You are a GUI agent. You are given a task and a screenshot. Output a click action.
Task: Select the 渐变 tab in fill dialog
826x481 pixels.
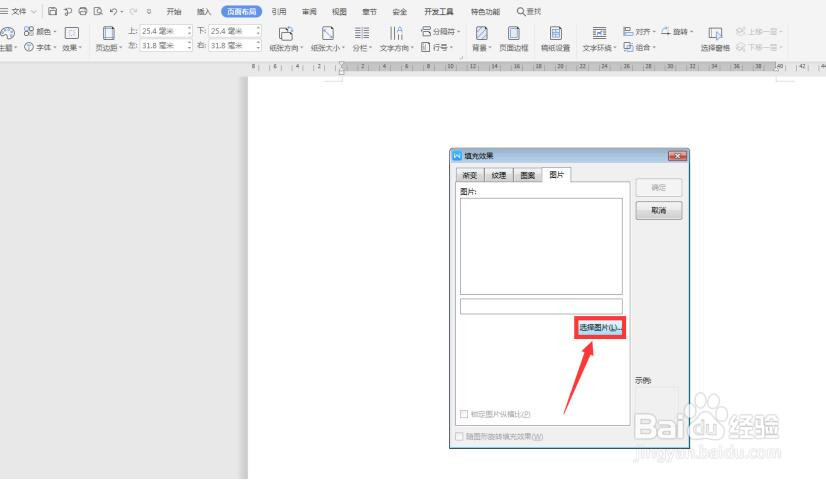pyautogui.click(x=469, y=175)
